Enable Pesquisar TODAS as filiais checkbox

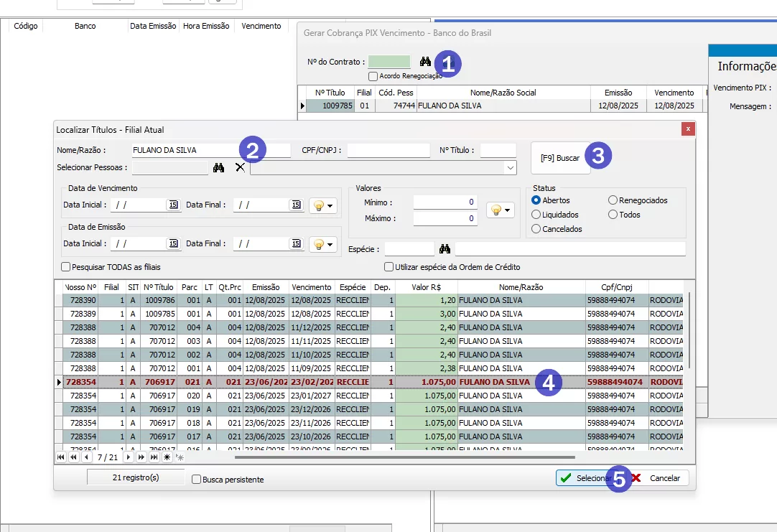(x=66, y=267)
